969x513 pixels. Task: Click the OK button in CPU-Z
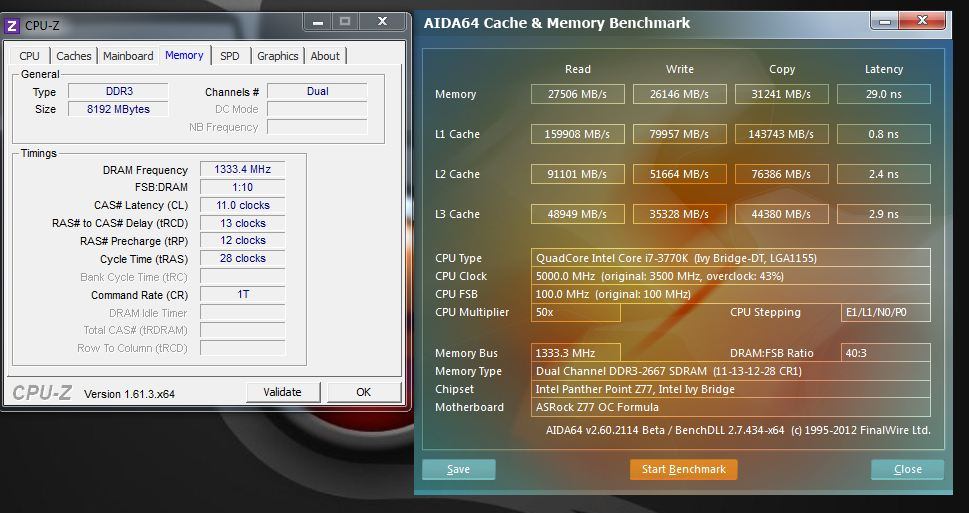click(x=363, y=392)
